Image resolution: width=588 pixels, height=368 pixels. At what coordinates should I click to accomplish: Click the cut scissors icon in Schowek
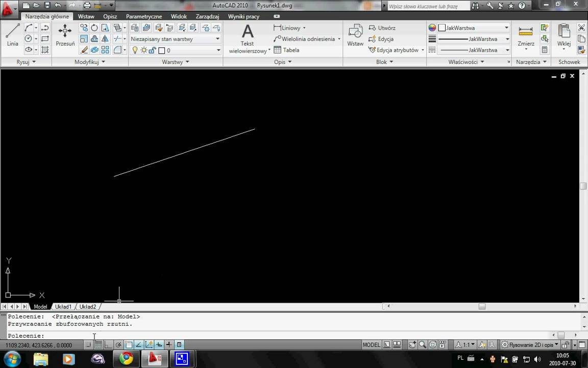[x=581, y=28]
